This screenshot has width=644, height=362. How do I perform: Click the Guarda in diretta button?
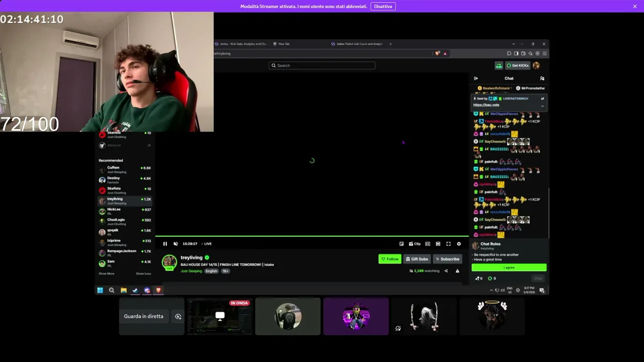[x=144, y=316]
